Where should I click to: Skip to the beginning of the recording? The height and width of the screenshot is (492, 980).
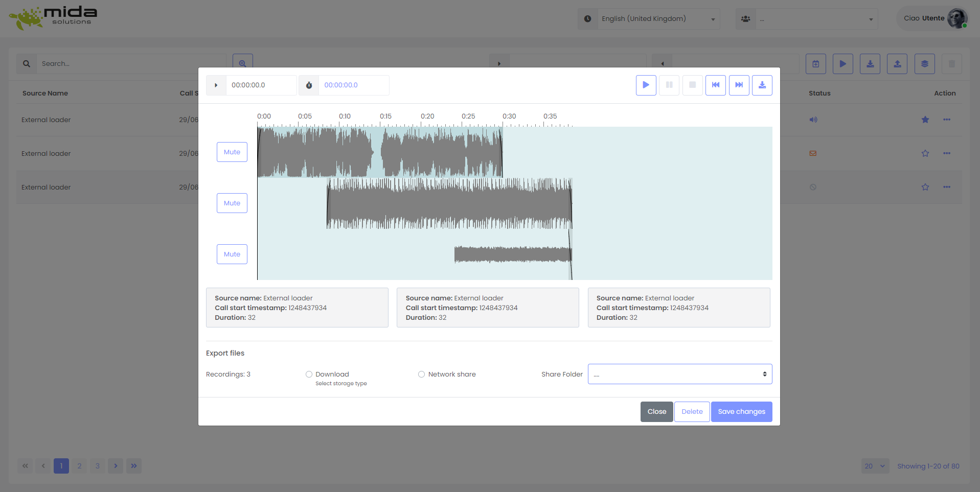[715, 85]
